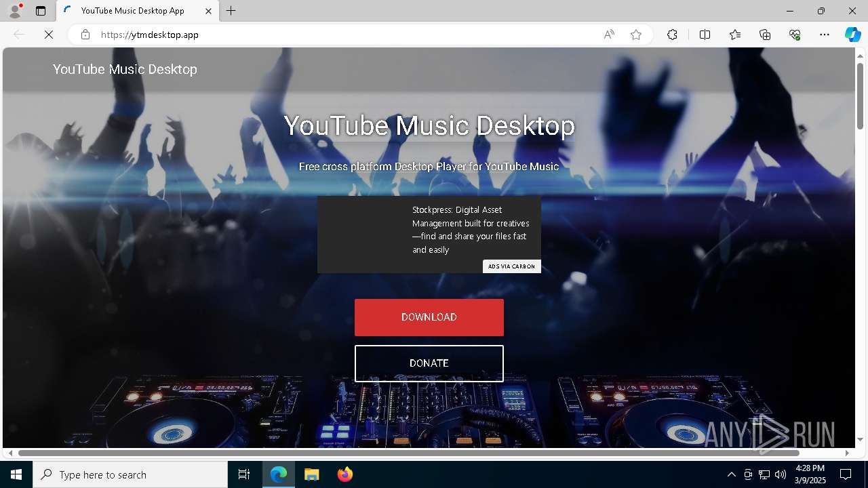View site information lock icon

85,35
